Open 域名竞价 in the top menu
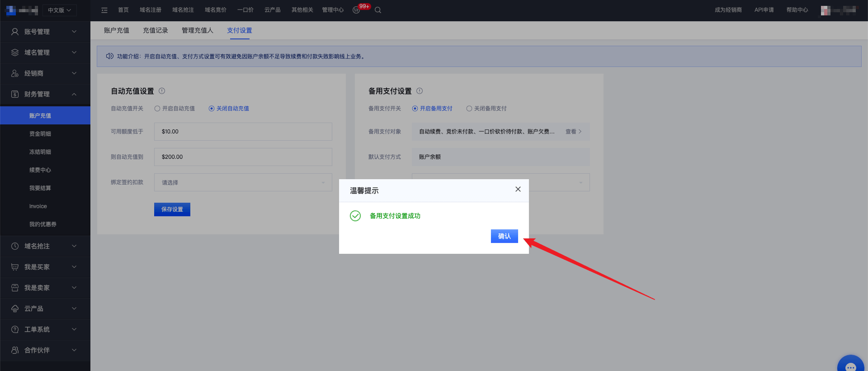The width and height of the screenshot is (868, 371). 216,10
